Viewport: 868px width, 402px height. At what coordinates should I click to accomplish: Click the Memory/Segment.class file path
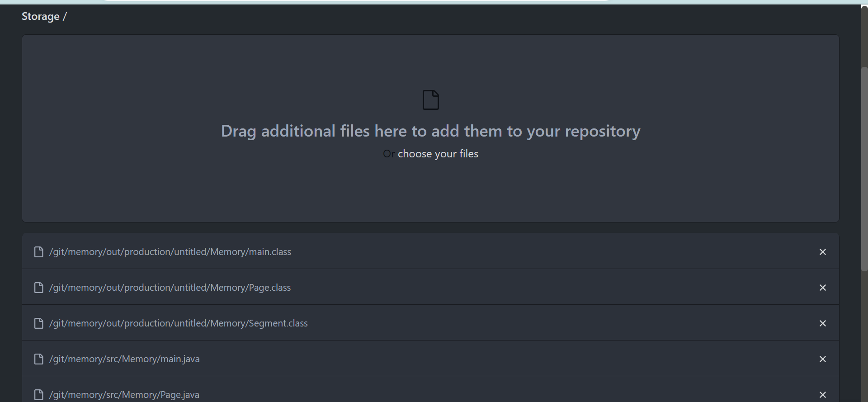[x=178, y=323]
